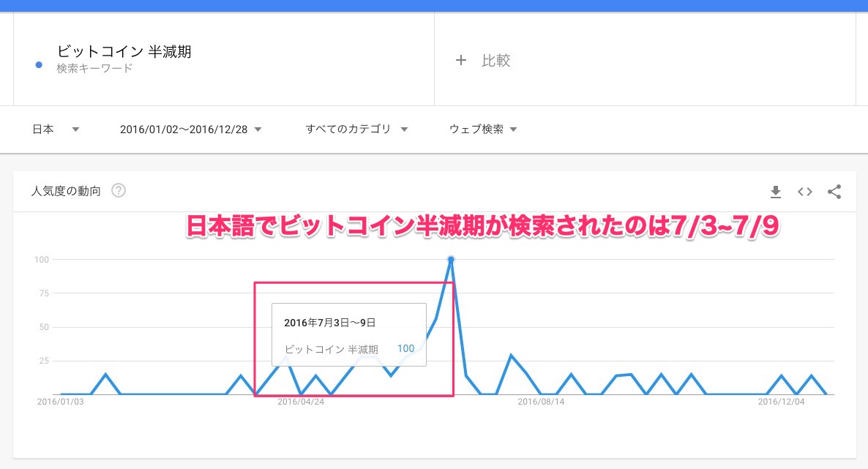Viewport: 868px width, 469px height.
Task: Open the すべてのカテゴリ category dropdown
Action: coord(356,130)
